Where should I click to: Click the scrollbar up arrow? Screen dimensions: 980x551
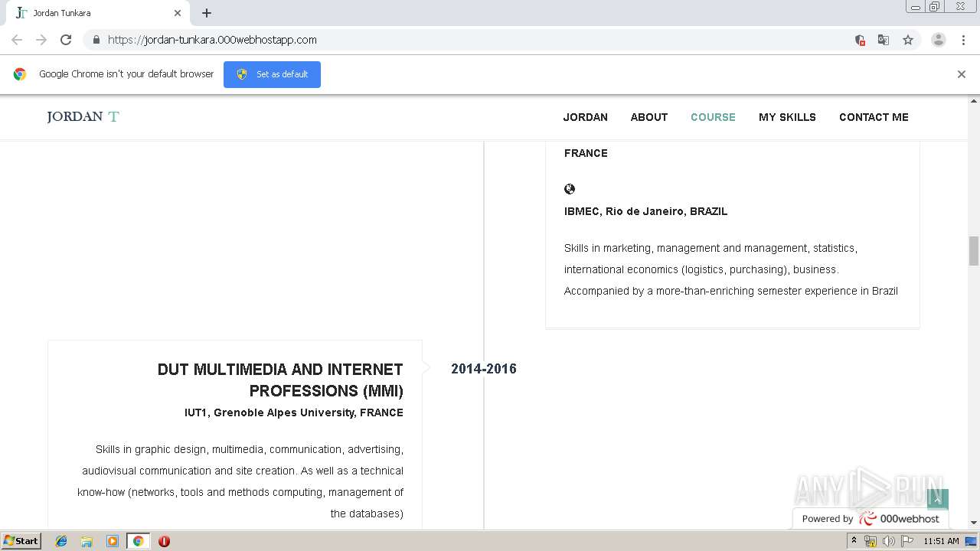pos(974,100)
